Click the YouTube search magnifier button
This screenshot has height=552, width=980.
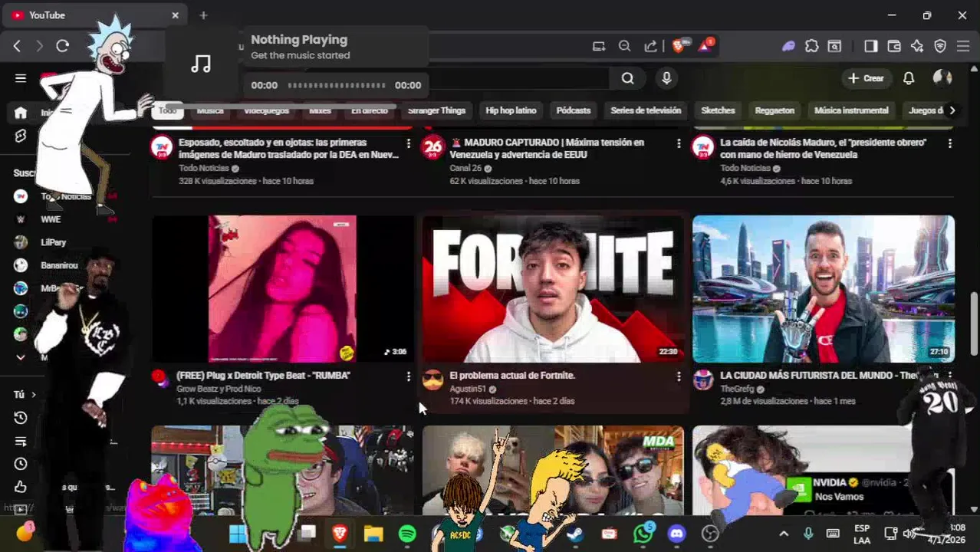point(627,78)
